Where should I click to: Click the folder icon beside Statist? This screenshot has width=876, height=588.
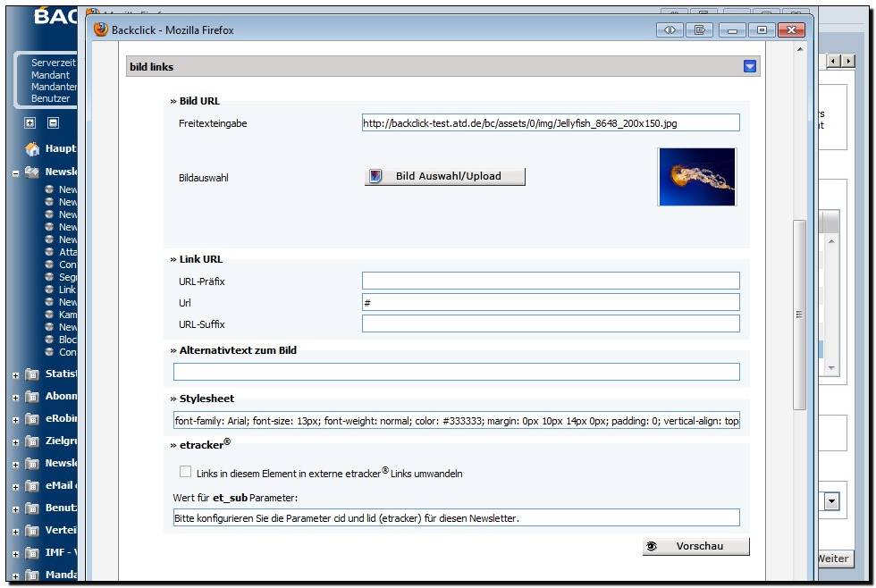click(32, 374)
